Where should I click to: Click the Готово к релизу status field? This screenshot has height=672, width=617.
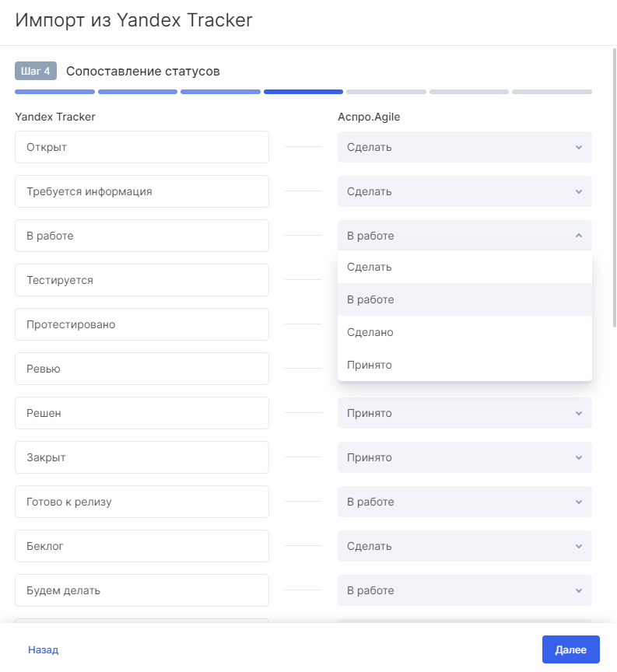[x=142, y=502]
